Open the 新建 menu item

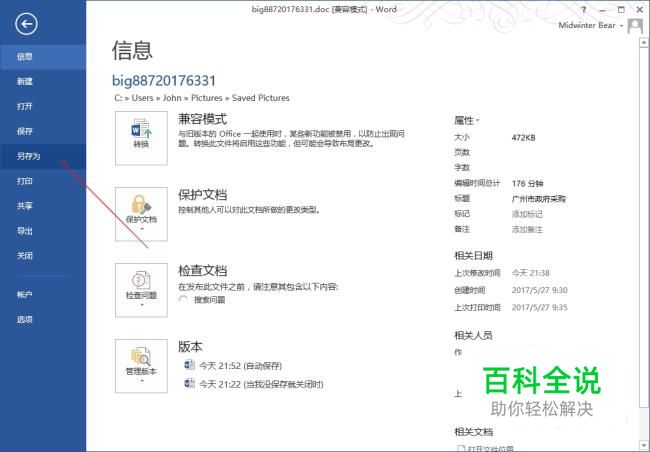[x=43, y=82]
